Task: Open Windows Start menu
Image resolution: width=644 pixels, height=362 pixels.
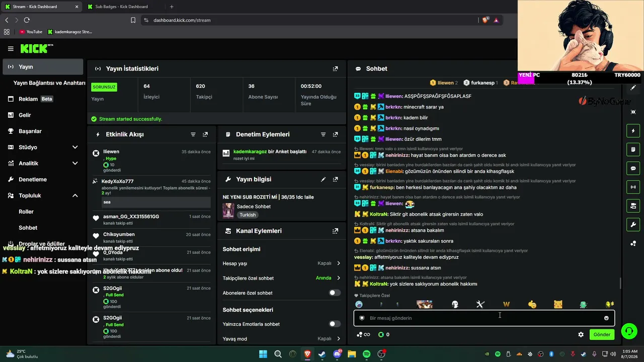Action: (263, 354)
